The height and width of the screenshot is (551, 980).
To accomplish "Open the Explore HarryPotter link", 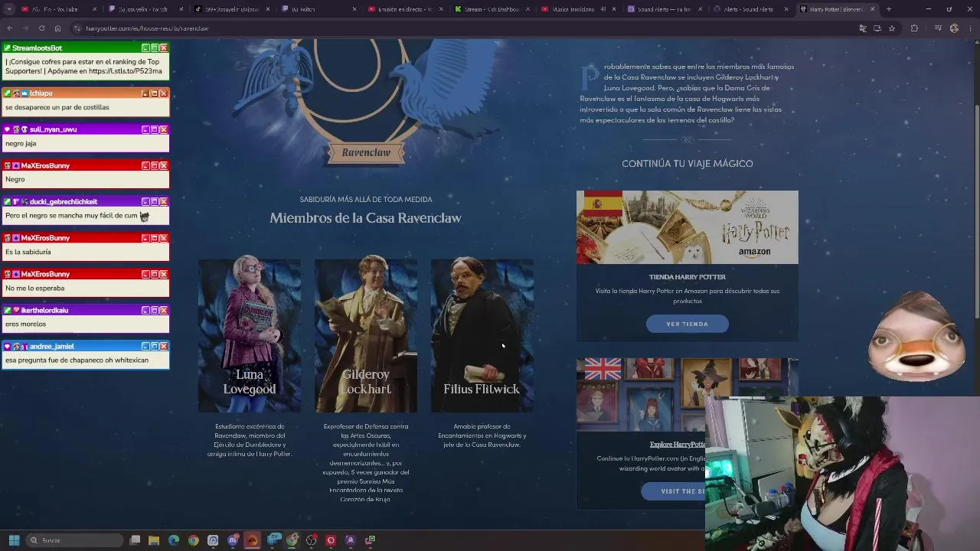I will [678, 445].
